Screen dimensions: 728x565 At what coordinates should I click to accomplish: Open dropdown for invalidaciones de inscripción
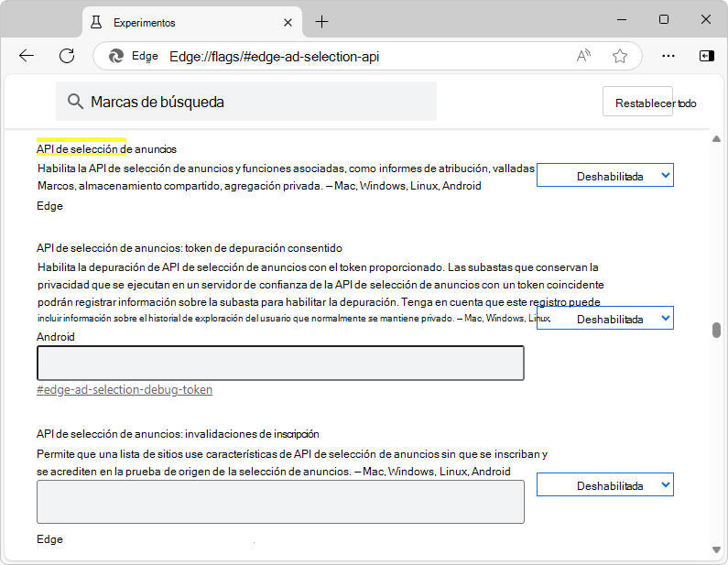604,485
